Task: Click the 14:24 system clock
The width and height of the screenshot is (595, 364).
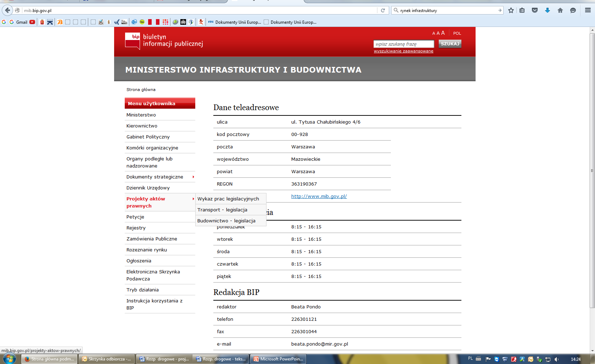Action: (x=576, y=359)
